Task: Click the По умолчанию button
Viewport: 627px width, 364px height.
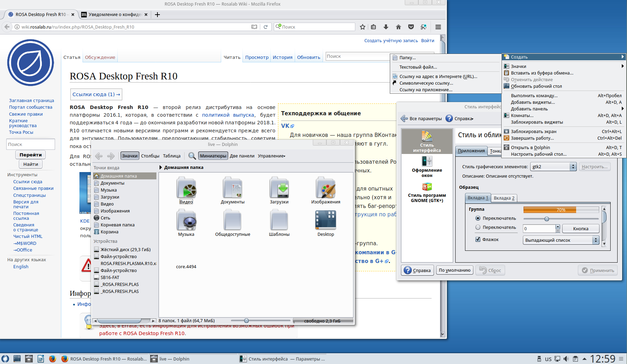Action: click(454, 270)
